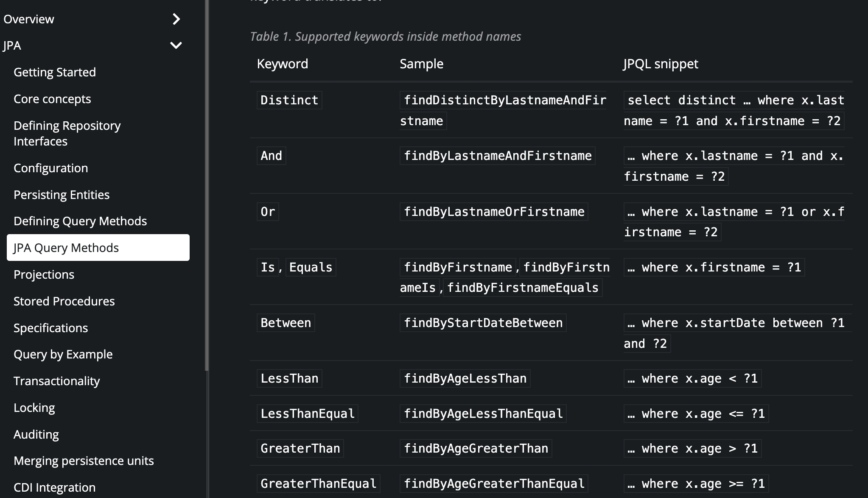868x498 pixels.
Task: Select Defining Query Methods entry
Action: point(80,221)
